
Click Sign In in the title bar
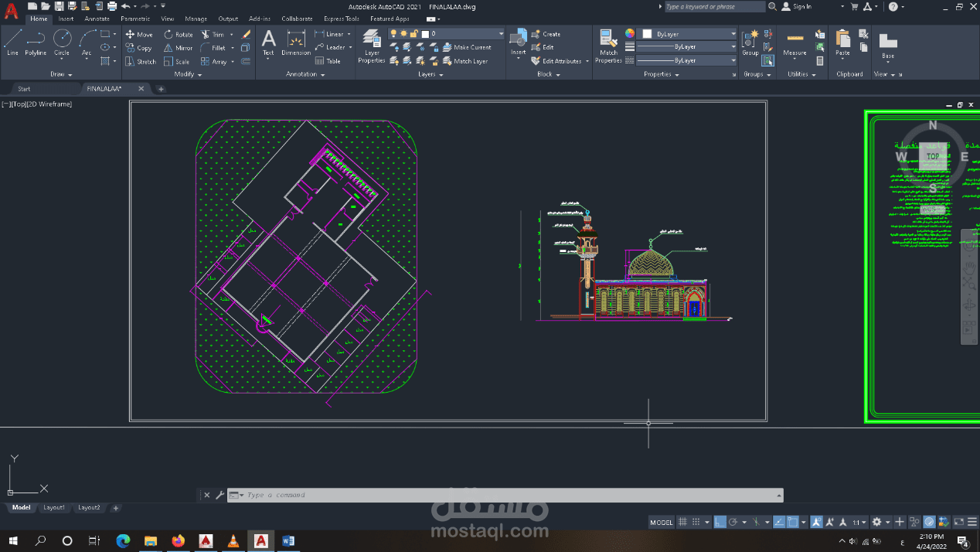[x=801, y=7]
